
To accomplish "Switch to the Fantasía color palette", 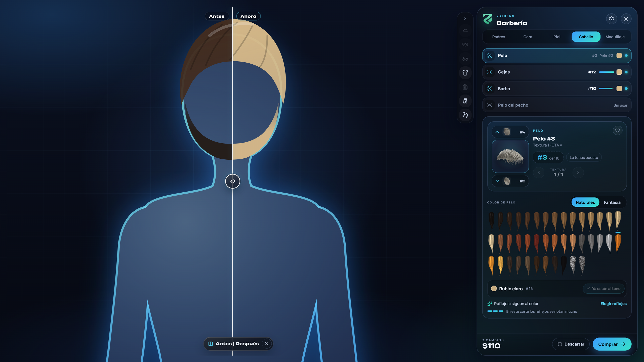I will [x=612, y=202].
